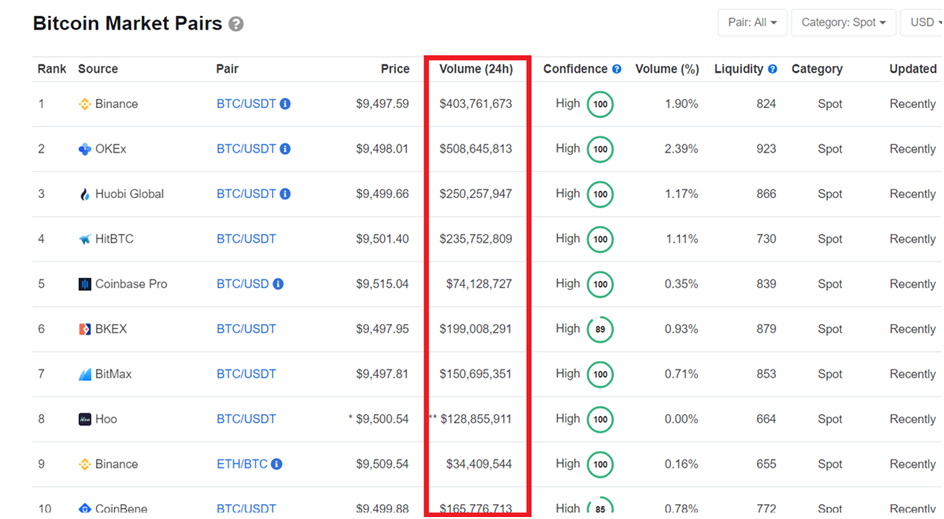
Task: Open OKEx BTC/USDT pair link
Action: (246, 149)
